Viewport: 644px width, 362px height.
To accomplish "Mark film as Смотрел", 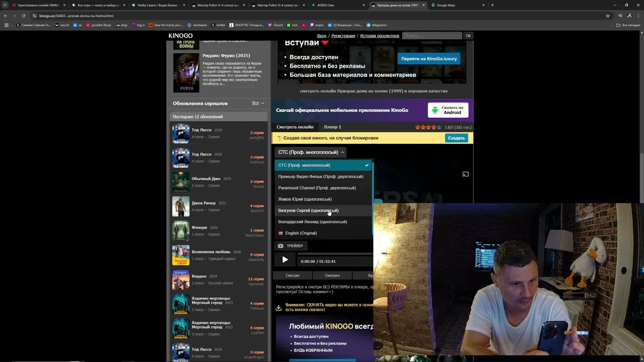I will coord(332,276).
